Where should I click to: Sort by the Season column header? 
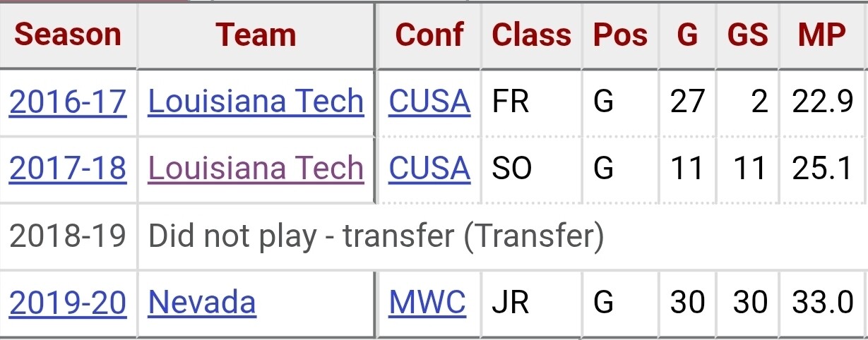click(69, 35)
